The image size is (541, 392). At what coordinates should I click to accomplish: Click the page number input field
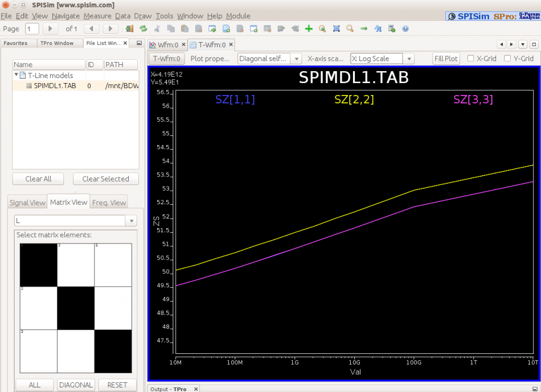tap(32, 28)
